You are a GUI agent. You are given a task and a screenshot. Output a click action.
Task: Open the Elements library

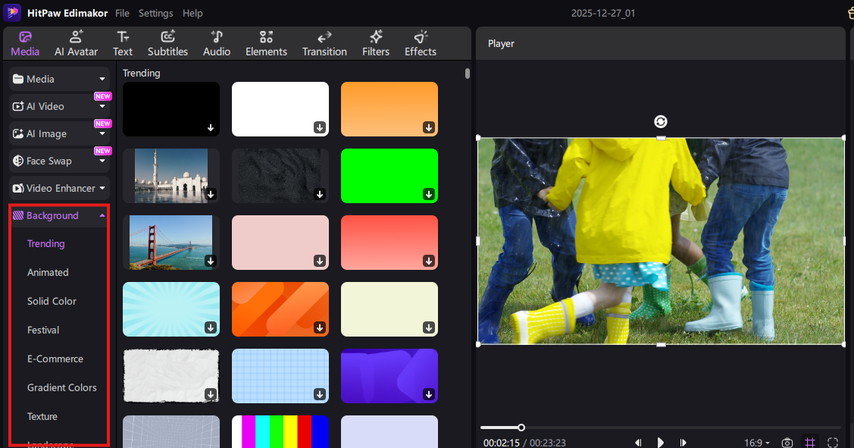266,44
